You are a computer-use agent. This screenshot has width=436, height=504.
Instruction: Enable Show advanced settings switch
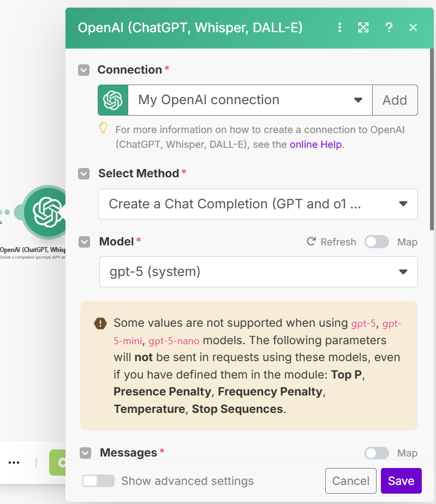(98, 481)
